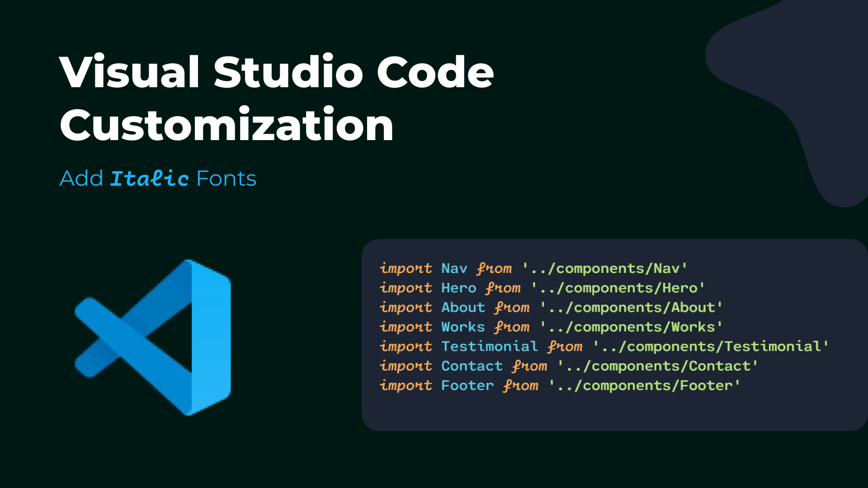This screenshot has width=868, height=488.
Task: Click the first 'import' keyword
Action: click(x=406, y=268)
